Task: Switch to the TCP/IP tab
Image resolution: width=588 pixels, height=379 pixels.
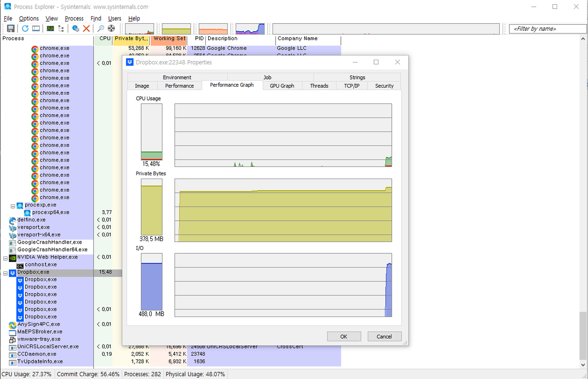Action: pos(351,86)
